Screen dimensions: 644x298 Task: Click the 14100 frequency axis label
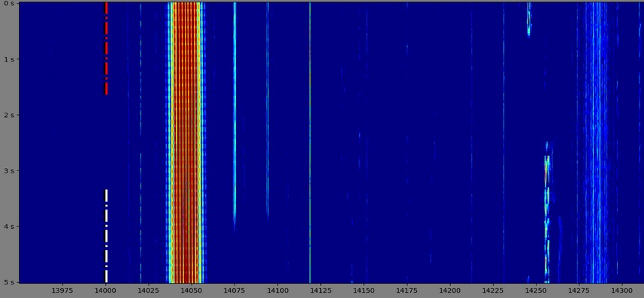pos(277,291)
